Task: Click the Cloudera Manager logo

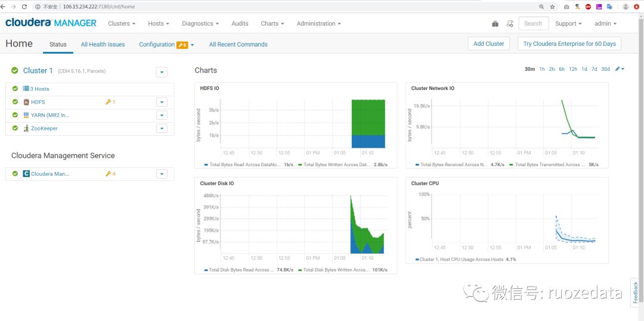Action: coord(51,23)
